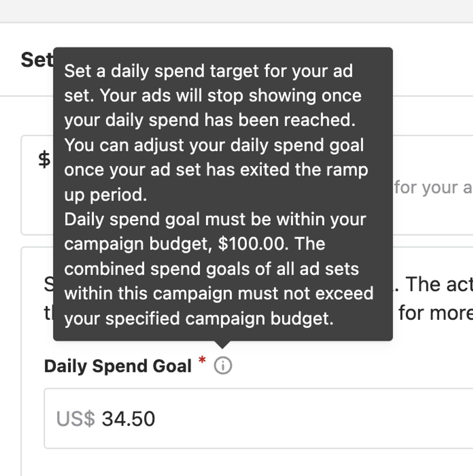Click the info icon beside Daily Spend Goal
This screenshot has height=476, width=473.
(x=223, y=366)
